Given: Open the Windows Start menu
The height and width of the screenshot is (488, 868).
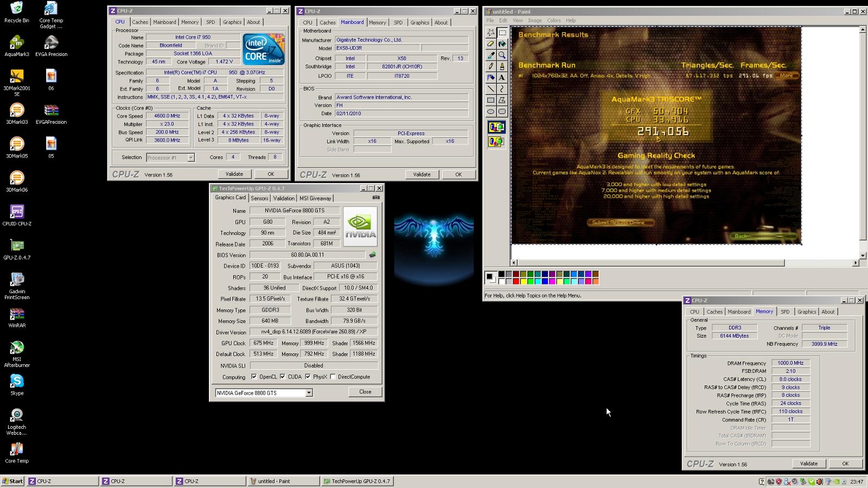Looking at the screenshot, I should pyautogui.click(x=12, y=481).
